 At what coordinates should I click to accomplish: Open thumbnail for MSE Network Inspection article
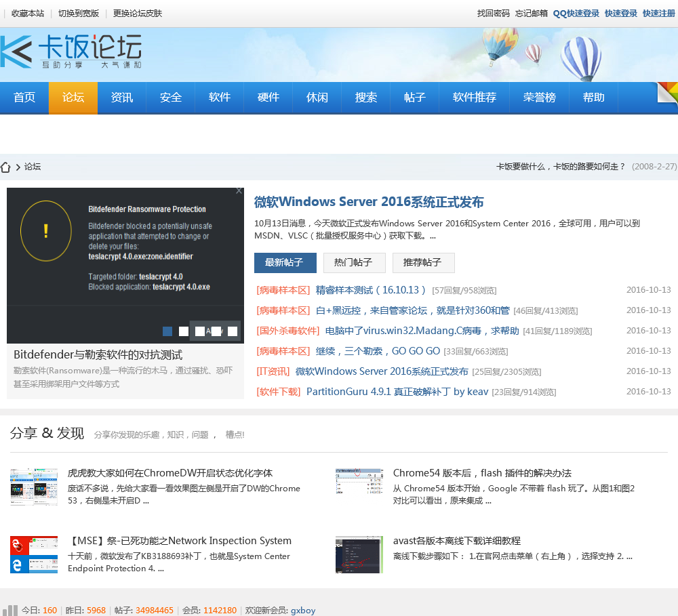(34, 554)
